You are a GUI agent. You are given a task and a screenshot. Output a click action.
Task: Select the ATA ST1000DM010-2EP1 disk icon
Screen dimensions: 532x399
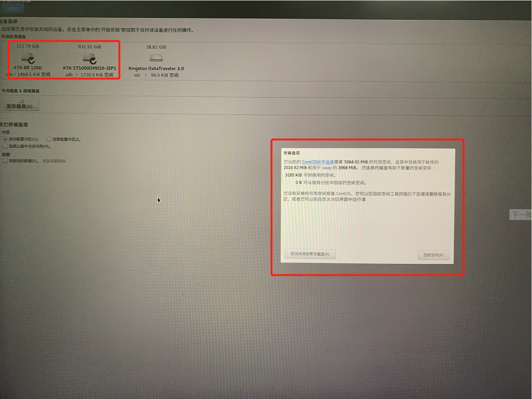coord(90,58)
